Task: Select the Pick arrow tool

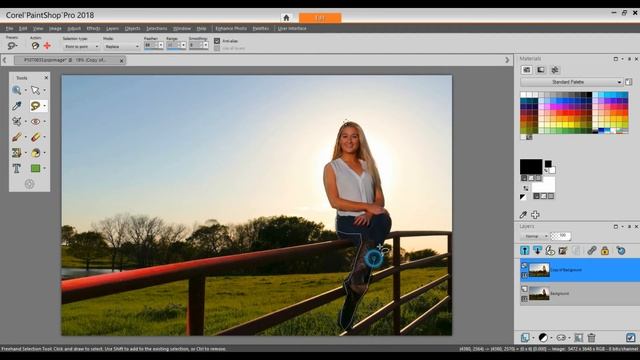Action: coord(36,90)
